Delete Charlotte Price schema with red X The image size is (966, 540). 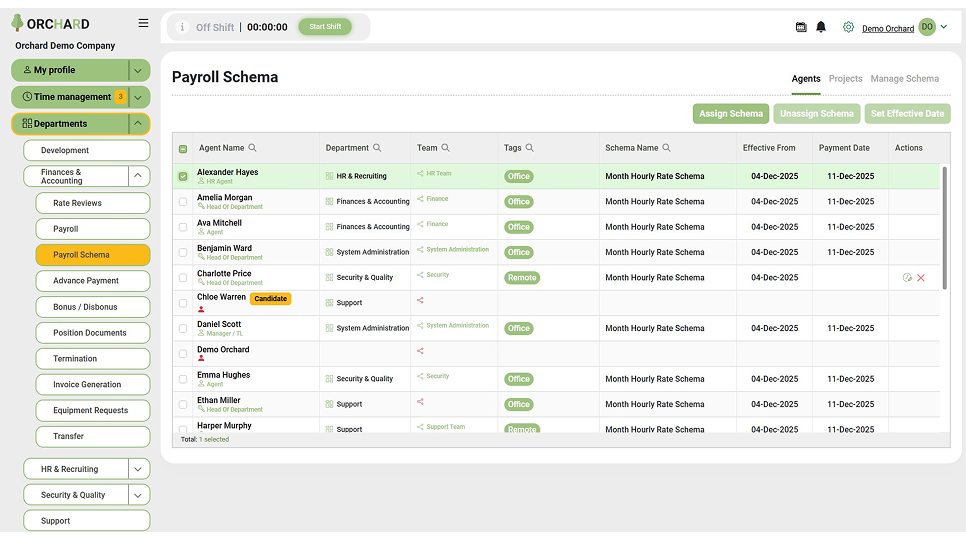point(920,278)
